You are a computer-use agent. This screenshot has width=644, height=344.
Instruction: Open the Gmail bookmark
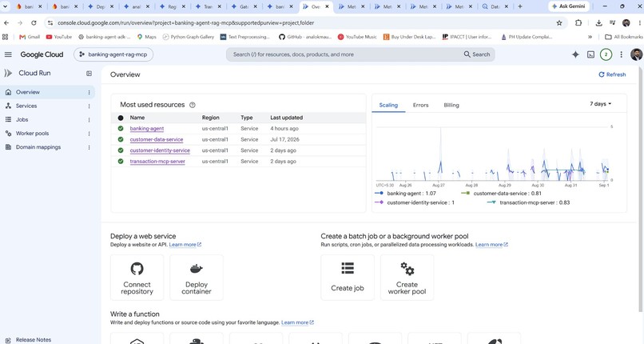pos(30,37)
